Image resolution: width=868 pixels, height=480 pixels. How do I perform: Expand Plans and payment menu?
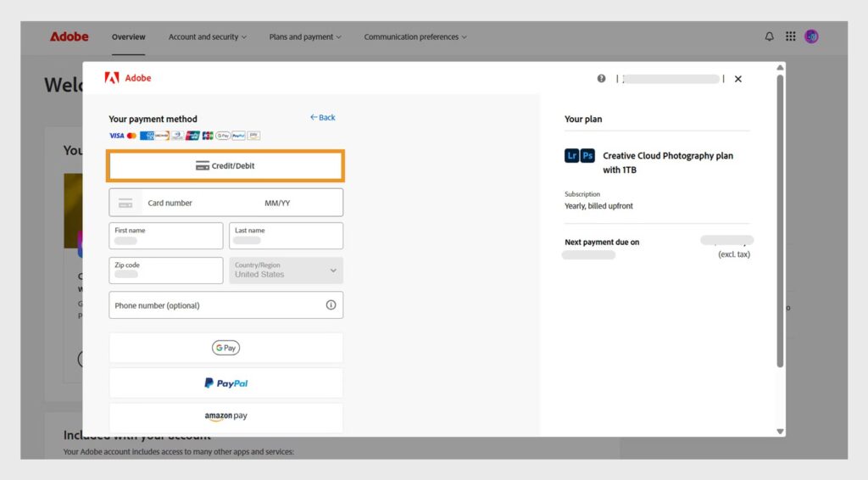pos(305,37)
